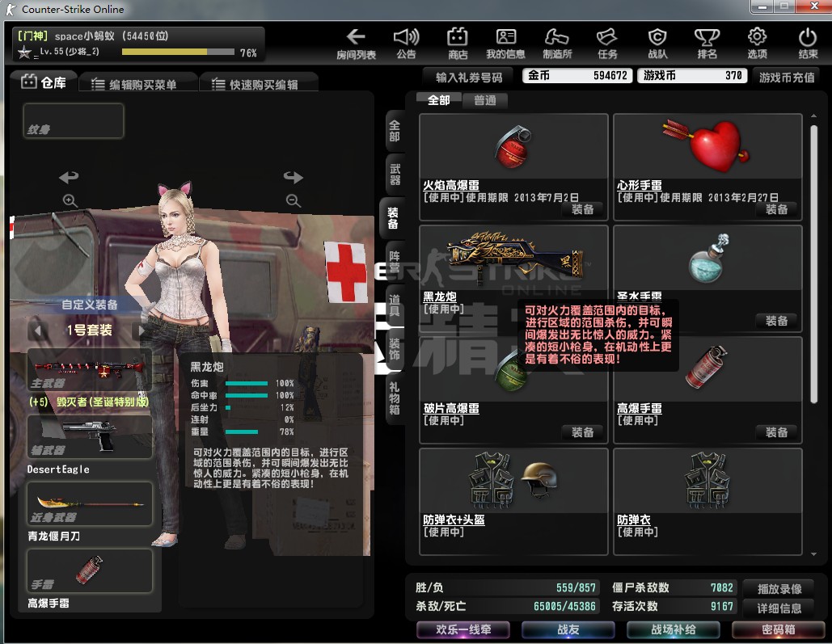
Task: Select the 普通 filter tab
Action: (x=484, y=100)
